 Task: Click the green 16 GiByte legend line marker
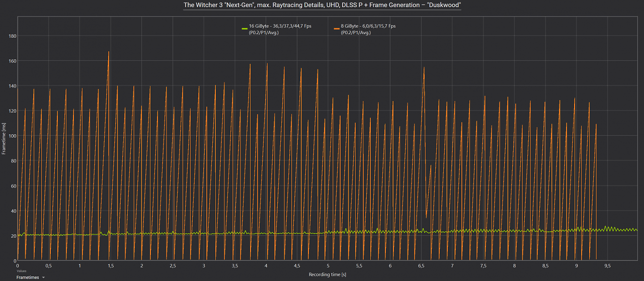click(245, 29)
